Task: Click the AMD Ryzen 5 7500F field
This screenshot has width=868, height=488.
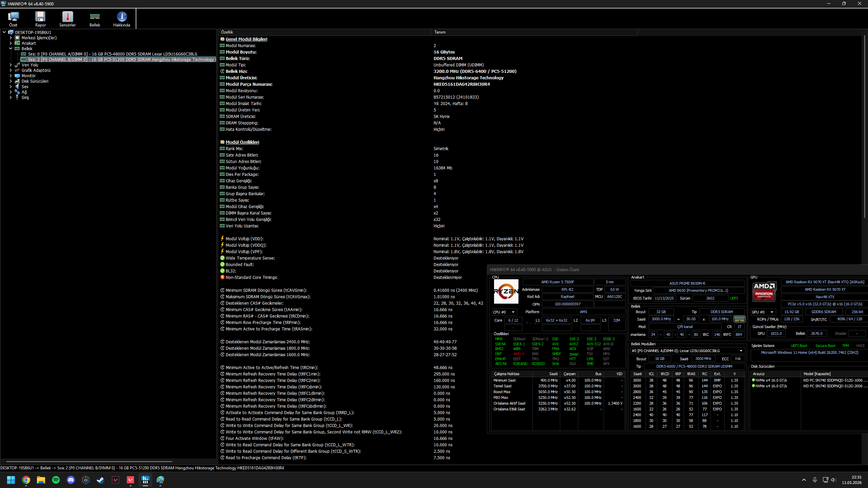Action: [558, 282]
